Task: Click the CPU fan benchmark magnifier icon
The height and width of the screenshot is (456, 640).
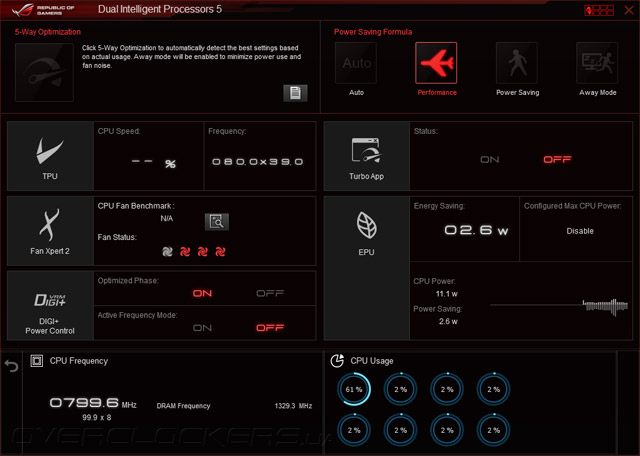Action: 217,222
